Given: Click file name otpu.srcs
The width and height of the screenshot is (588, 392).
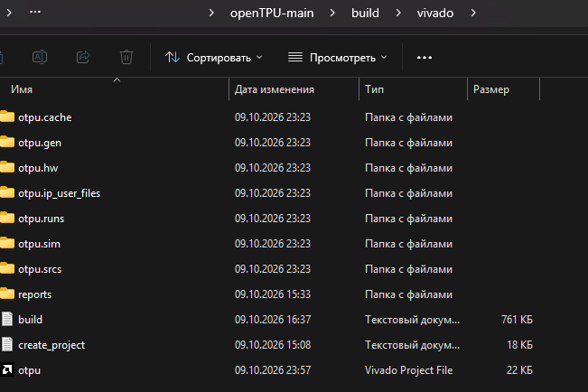Looking at the screenshot, I should pyautogui.click(x=40, y=269).
